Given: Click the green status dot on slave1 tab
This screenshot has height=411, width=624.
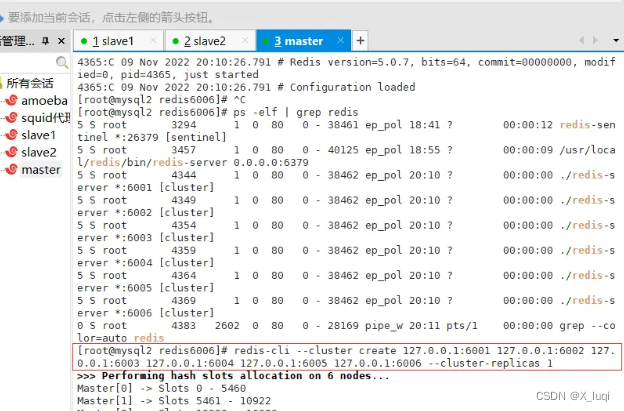Looking at the screenshot, I should (x=84, y=41).
